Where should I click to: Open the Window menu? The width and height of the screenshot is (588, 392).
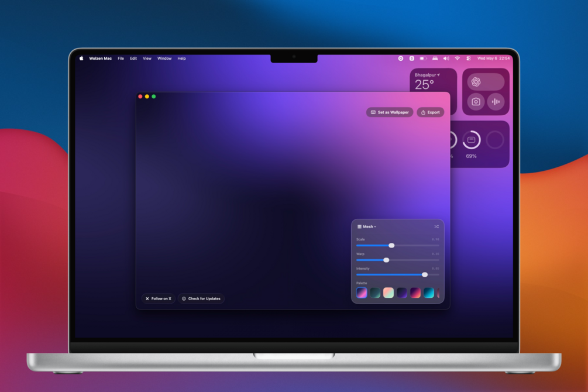tap(164, 58)
